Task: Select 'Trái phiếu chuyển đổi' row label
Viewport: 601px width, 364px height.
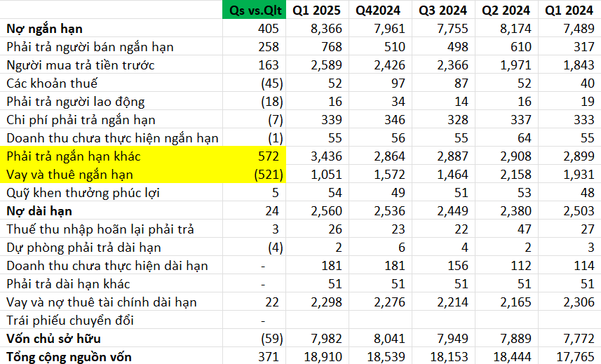Action: [70, 321]
